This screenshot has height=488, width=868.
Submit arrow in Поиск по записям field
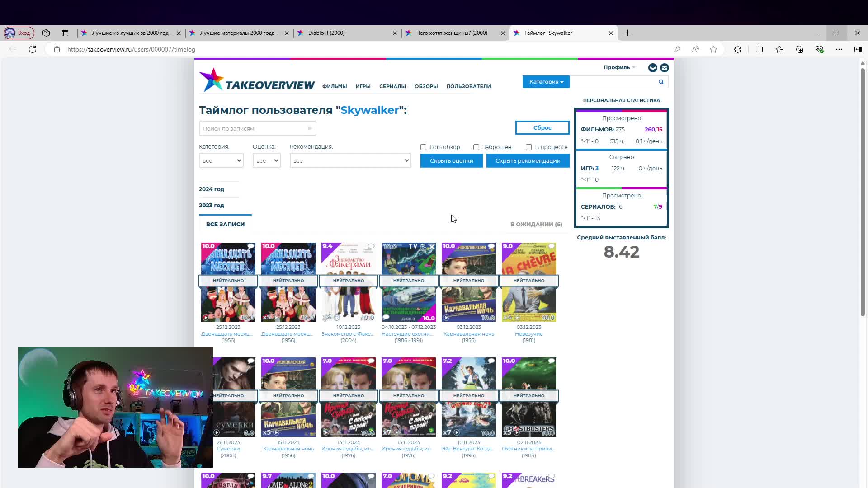tap(310, 129)
